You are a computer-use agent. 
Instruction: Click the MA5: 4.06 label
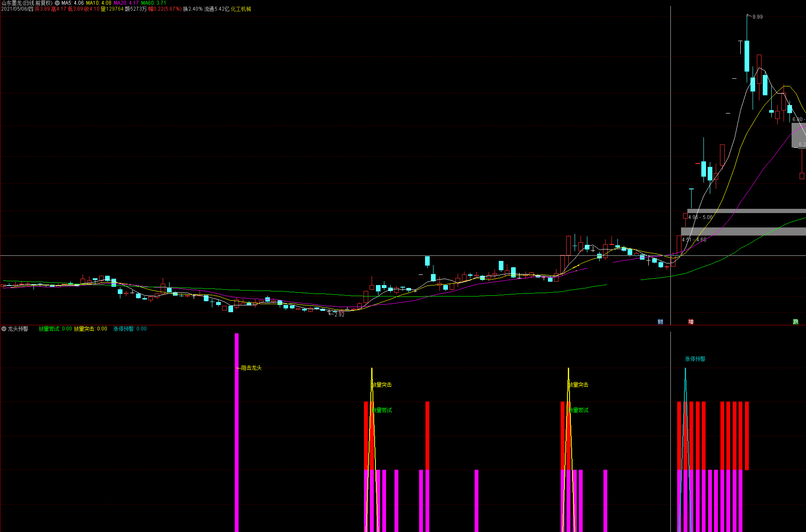pos(72,3)
